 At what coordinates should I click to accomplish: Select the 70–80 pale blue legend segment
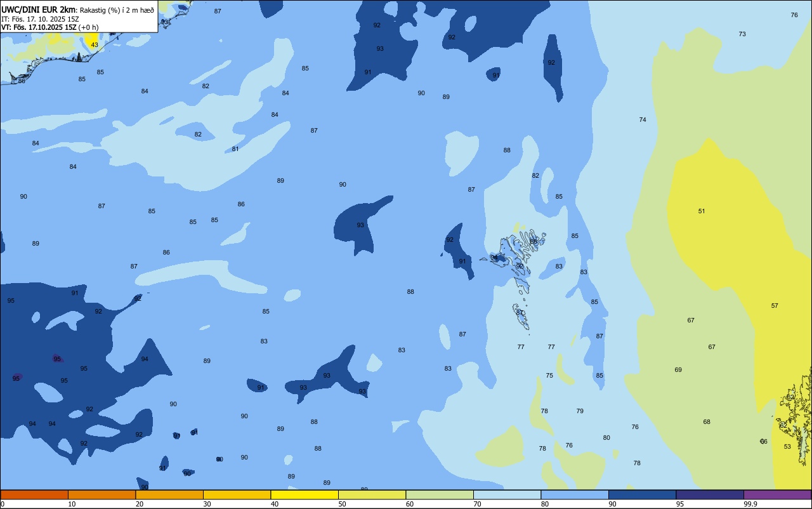pyautogui.click(x=507, y=494)
